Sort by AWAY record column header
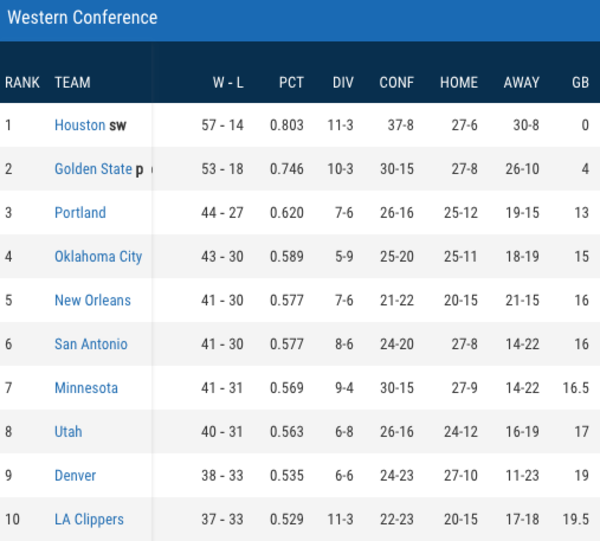 [x=521, y=83]
